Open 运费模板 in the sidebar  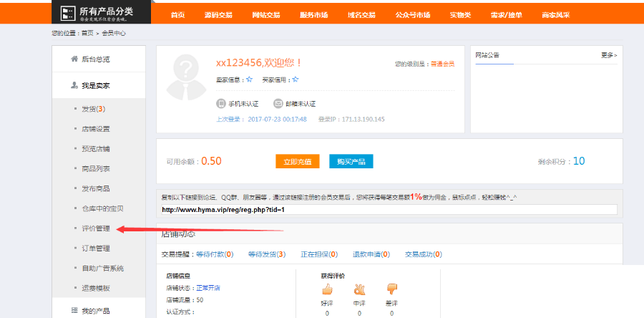pyautogui.click(x=96, y=289)
